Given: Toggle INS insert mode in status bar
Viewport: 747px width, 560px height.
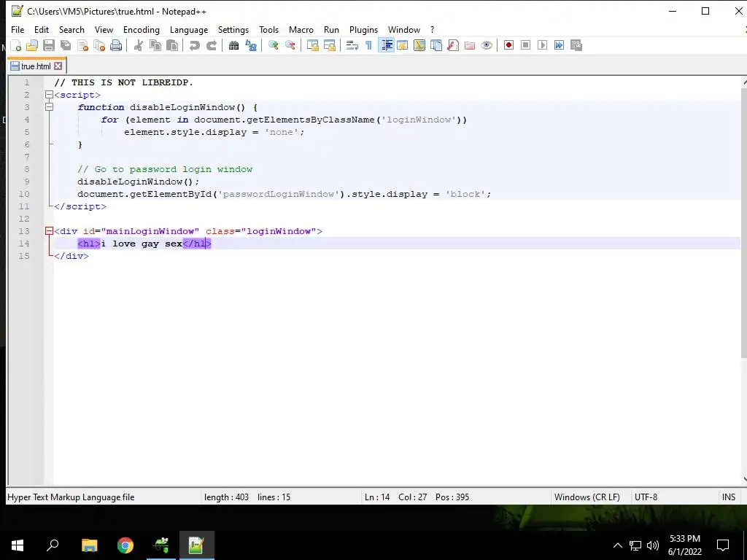Looking at the screenshot, I should 729,497.
